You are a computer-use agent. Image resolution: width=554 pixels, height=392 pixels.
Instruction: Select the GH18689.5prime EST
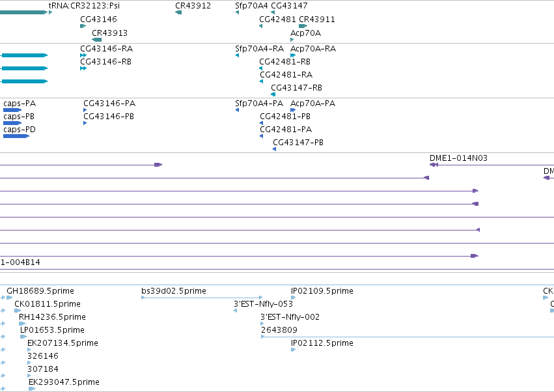coord(40,291)
